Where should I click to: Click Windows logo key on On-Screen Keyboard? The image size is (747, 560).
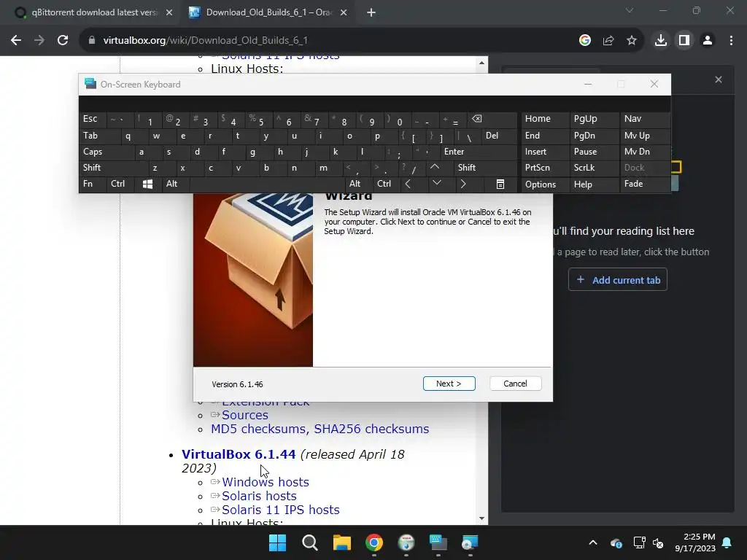click(x=147, y=184)
